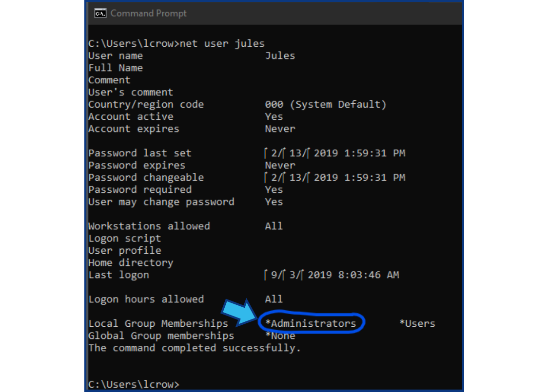Click the Last logon timestamp value
Image resolution: width=548 pixels, height=392 pixels.
[332, 275]
